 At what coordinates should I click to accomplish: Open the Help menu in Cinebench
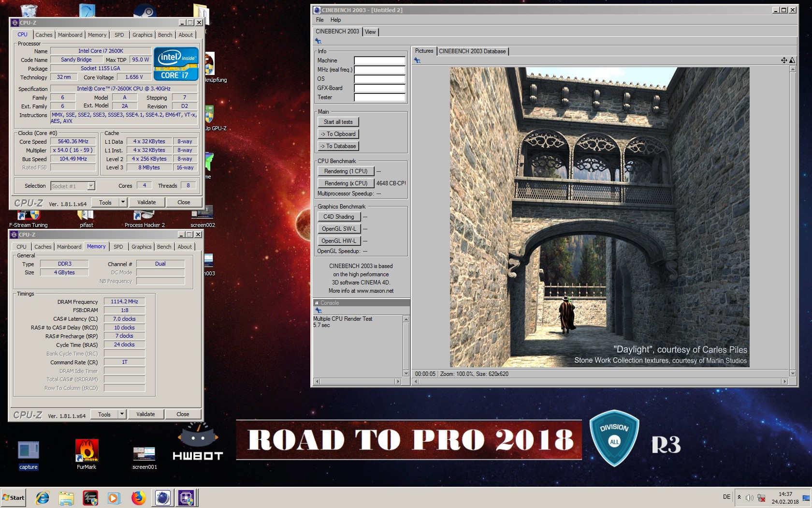point(335,20)
